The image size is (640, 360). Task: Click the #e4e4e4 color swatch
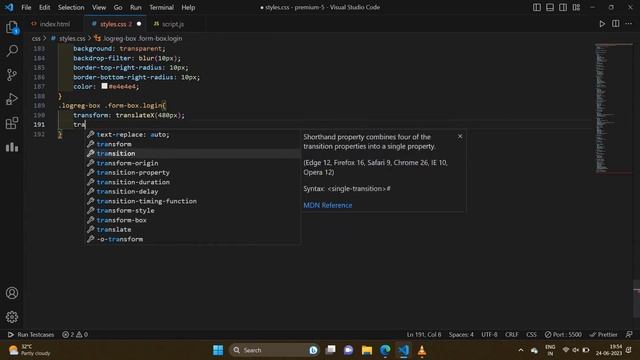click(x=104, y=86)
